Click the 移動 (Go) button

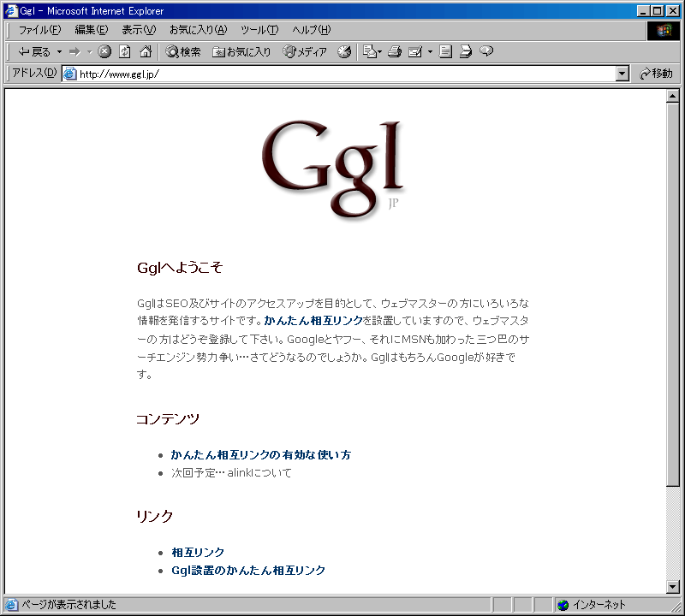656,74
